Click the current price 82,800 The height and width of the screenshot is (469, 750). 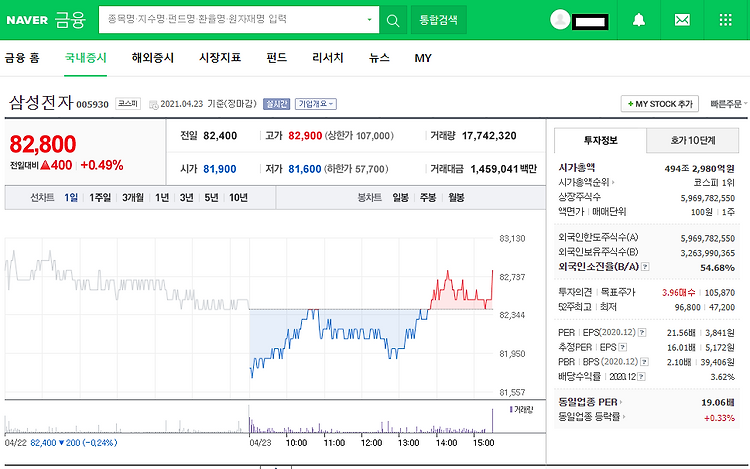pos(43,144)
